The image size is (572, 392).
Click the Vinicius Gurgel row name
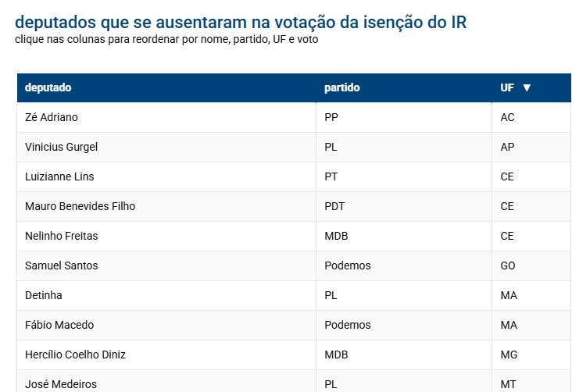(x=61, y=147)
